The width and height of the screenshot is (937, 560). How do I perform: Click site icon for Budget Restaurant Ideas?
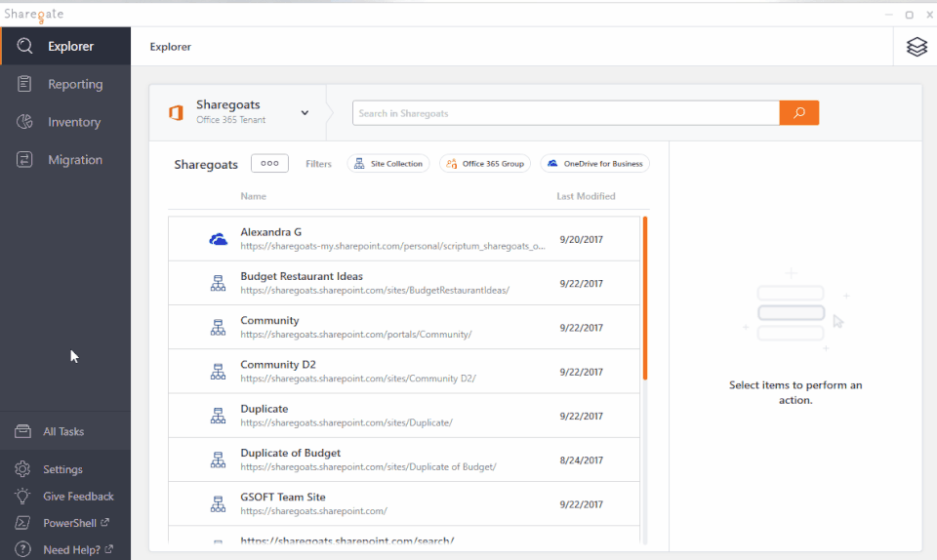218,283
